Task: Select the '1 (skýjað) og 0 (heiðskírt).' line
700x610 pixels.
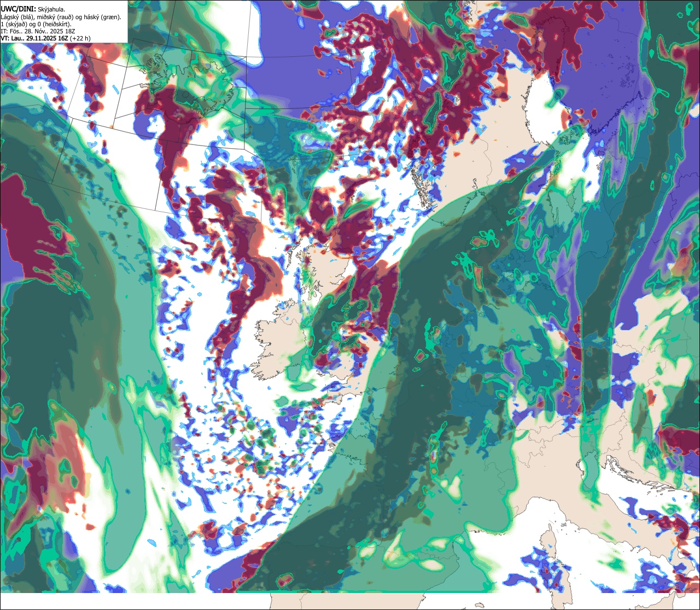Action: tap(36, 24)
